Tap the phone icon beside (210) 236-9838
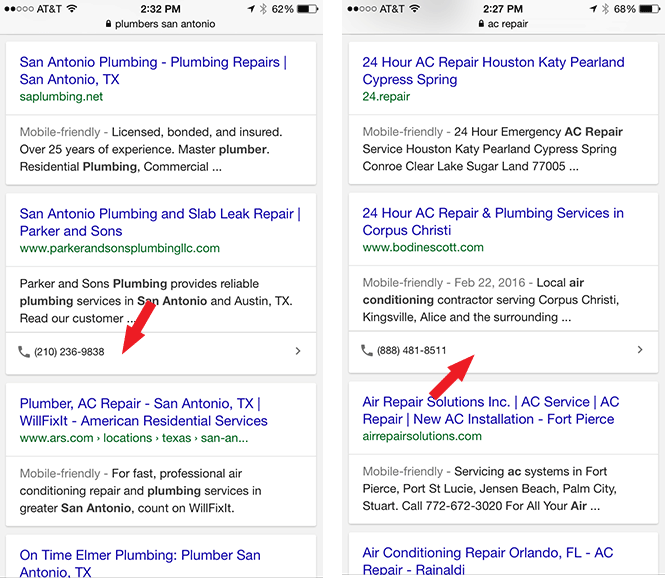Viewport: 665px width, 578px height. [x=24, y=352]
